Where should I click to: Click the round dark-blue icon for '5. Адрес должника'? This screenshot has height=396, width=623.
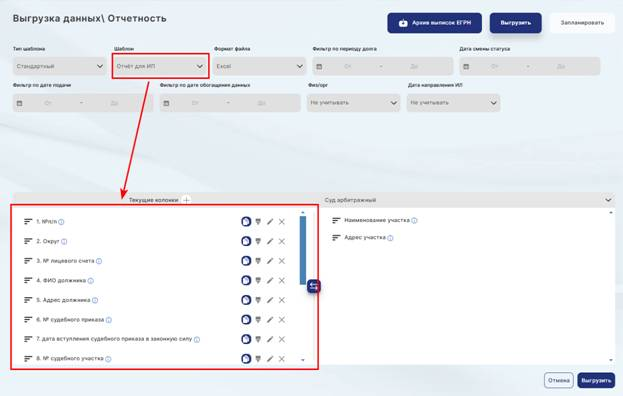tap(246, 300)
